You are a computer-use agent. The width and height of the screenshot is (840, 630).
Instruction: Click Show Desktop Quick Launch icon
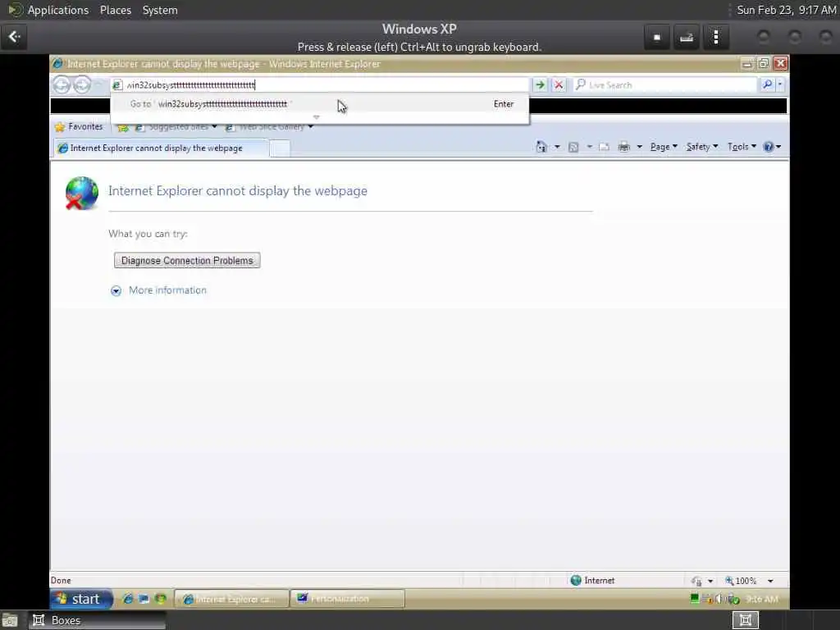coord(144,599)
